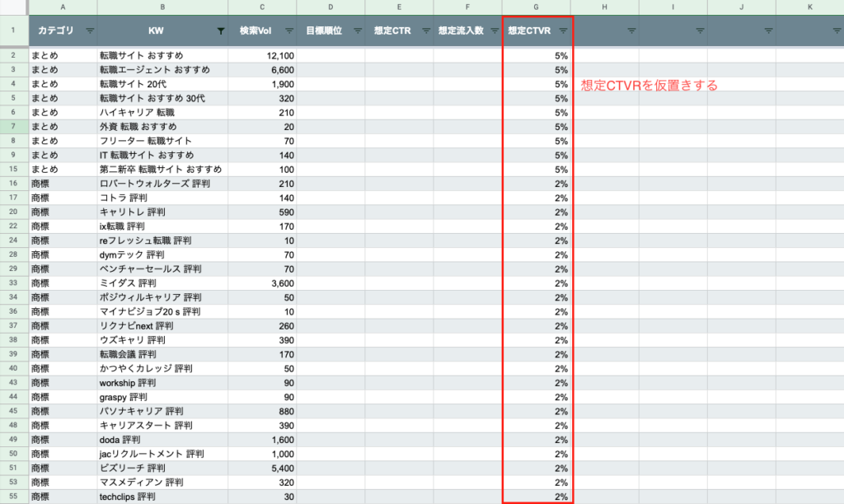Screen dimensions: 844x504
Task: Open filter for カテゴリ column
Action: 90,30
